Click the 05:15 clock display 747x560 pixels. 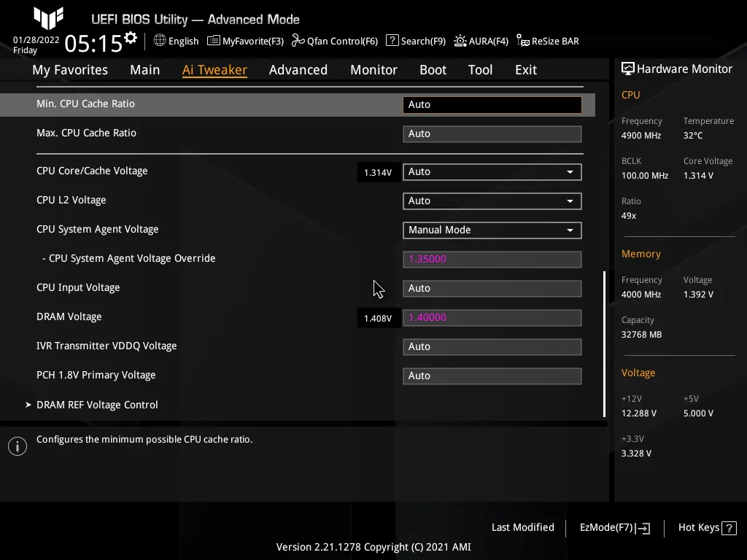coord(93,43)
